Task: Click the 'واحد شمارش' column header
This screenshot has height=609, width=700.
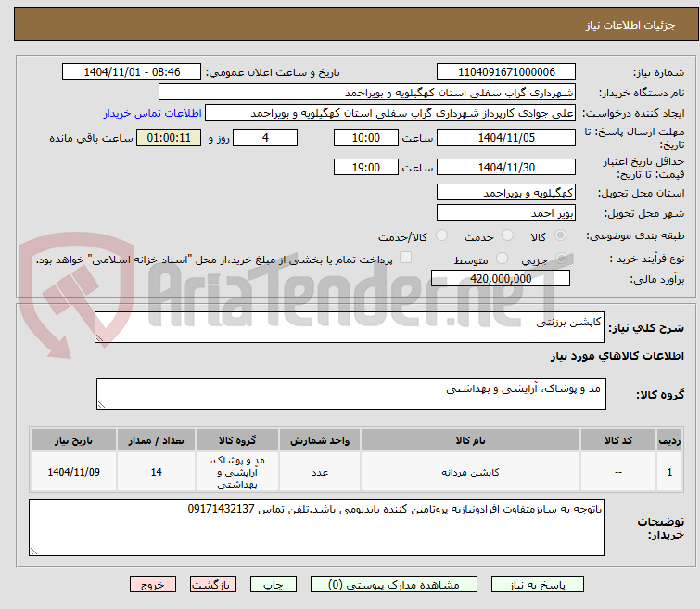Action: click(x=320, y=440)
